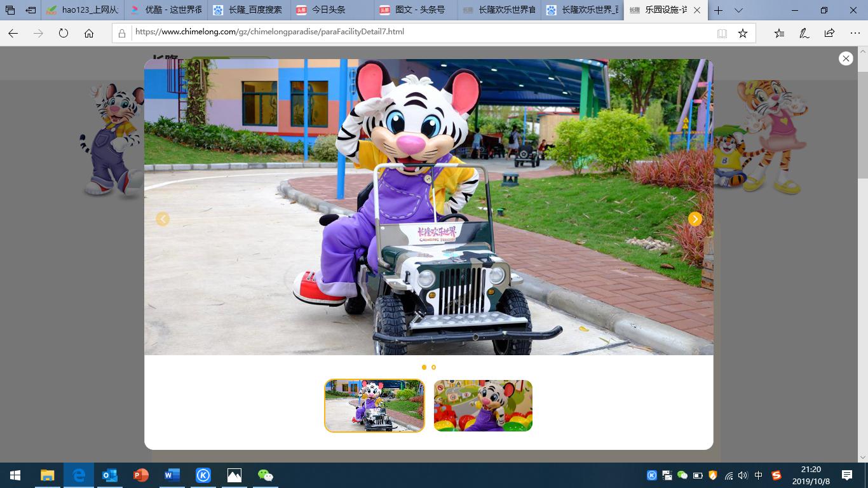
Task: Close the image lightbox overlay
Action: coord(846,58)
